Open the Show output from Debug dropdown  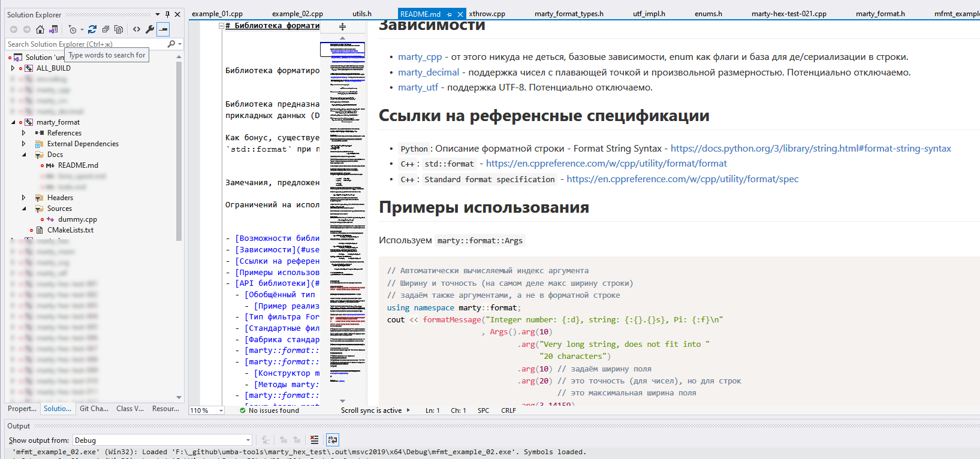tap(248, 440)
